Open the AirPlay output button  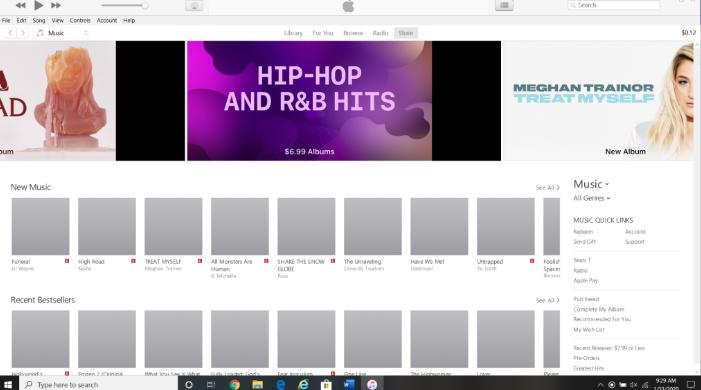pos(194,5)
